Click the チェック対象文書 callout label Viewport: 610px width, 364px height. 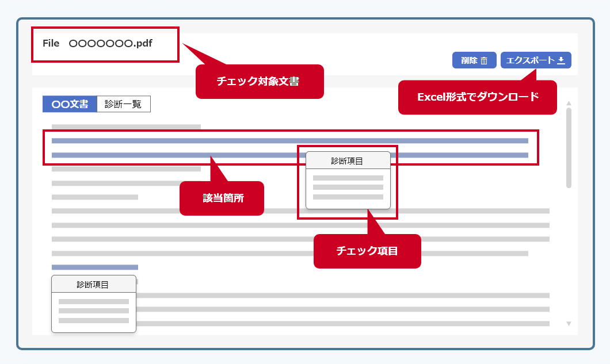(x=260, y=82)
